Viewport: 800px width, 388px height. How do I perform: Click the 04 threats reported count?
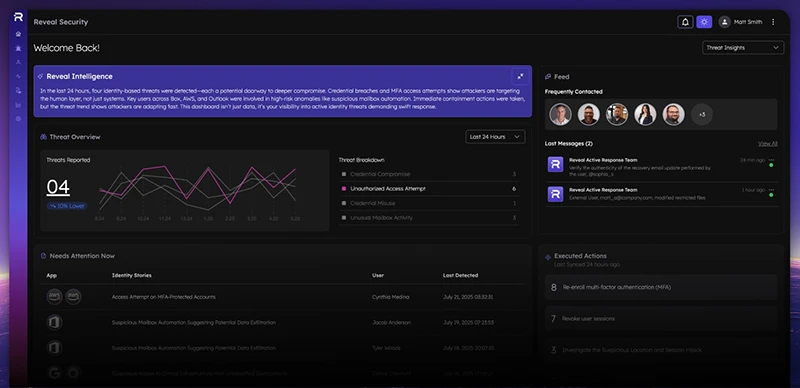[x=58, y=187]
